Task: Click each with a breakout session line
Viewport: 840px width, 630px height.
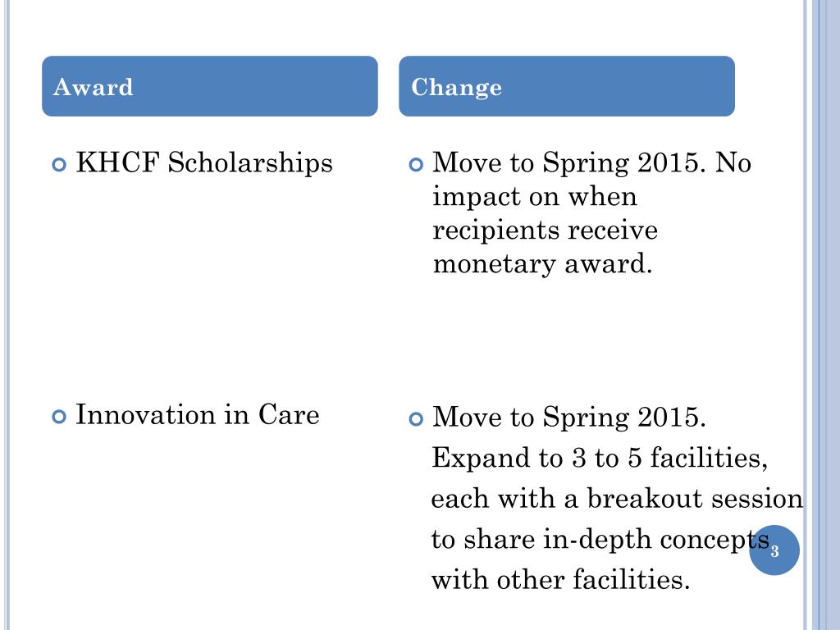Action: pos(617,498)
